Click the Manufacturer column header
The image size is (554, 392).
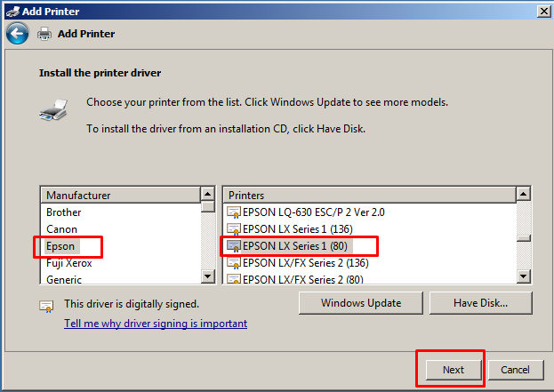click(120, 196)
